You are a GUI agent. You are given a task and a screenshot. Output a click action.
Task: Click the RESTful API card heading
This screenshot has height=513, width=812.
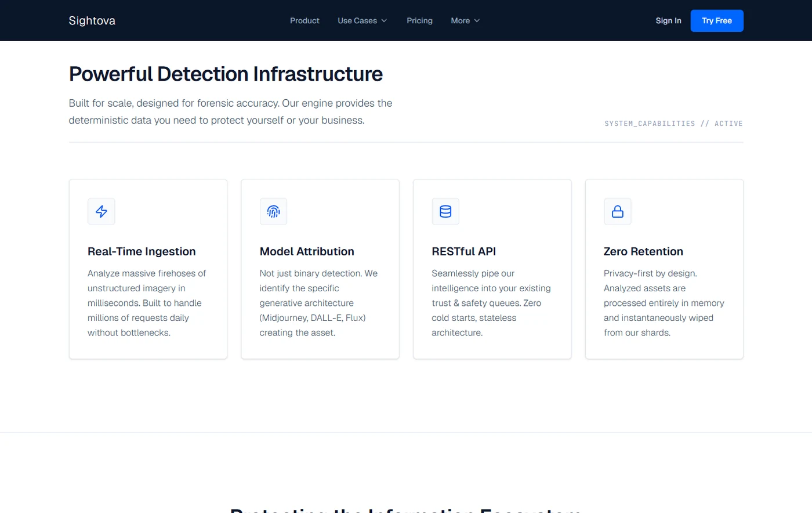[464, 251]
